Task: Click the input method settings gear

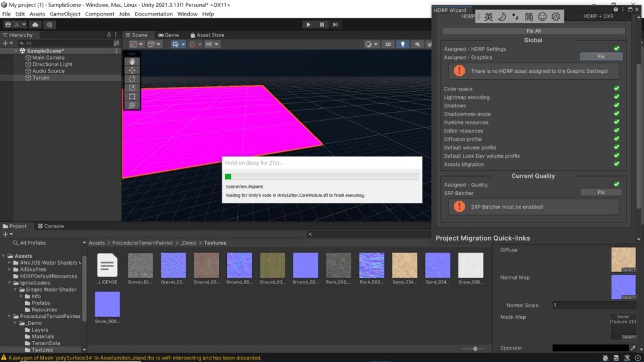Action: 556,16
